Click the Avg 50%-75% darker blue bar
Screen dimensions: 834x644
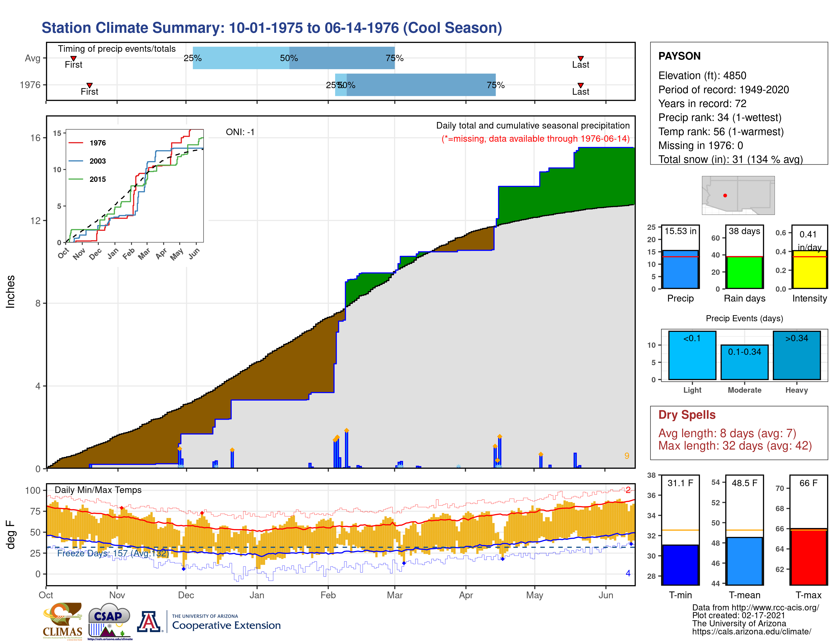pos(342,58)
